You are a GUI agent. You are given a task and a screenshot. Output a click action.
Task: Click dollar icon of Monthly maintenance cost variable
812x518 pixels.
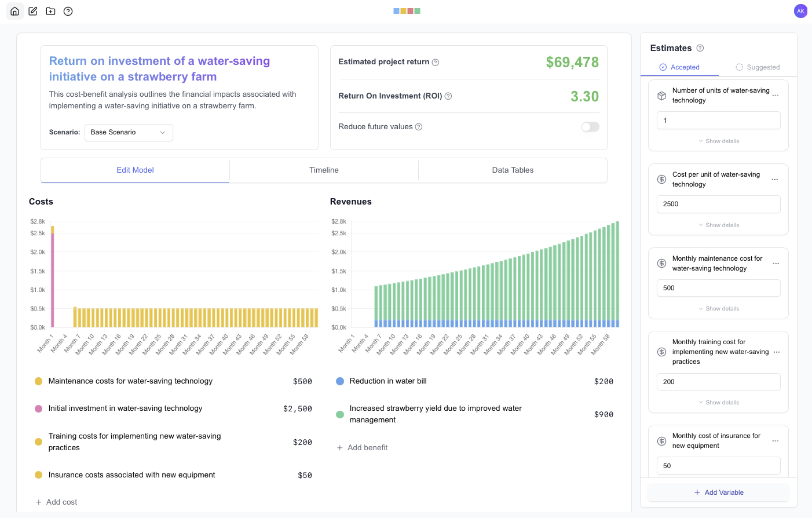click(662, 264)
